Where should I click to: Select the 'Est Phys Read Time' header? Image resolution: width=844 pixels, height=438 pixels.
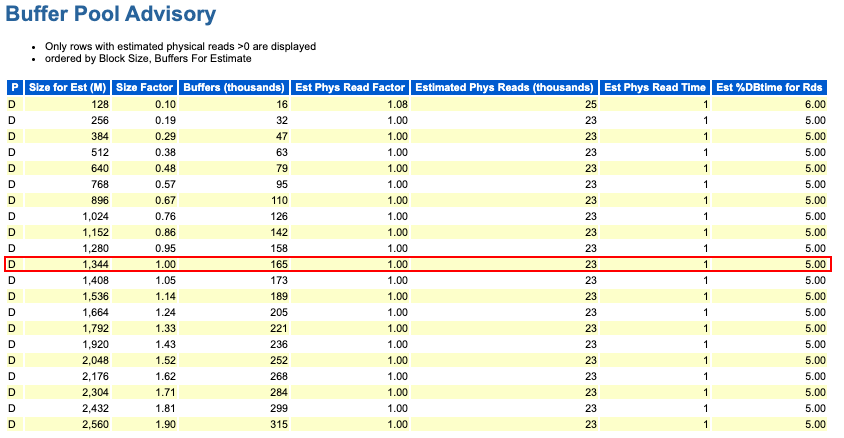tap(655, 88)
